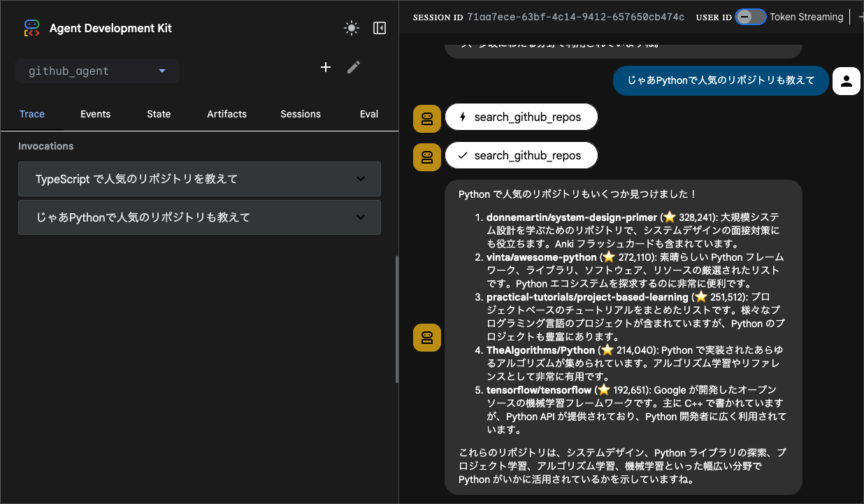Click vinta/awesome-python text
The width and height of the screenshot is (864, 504).
542,257
